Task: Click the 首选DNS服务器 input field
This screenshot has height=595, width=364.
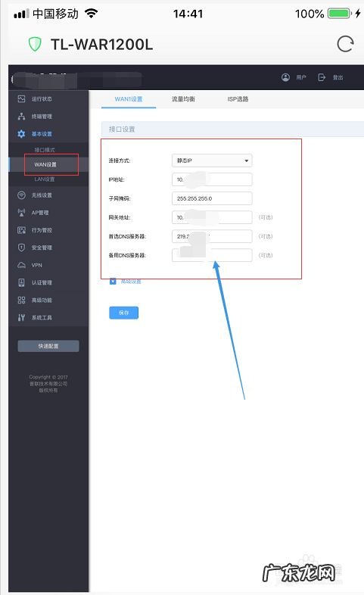Action: click(x=212, y=236)
